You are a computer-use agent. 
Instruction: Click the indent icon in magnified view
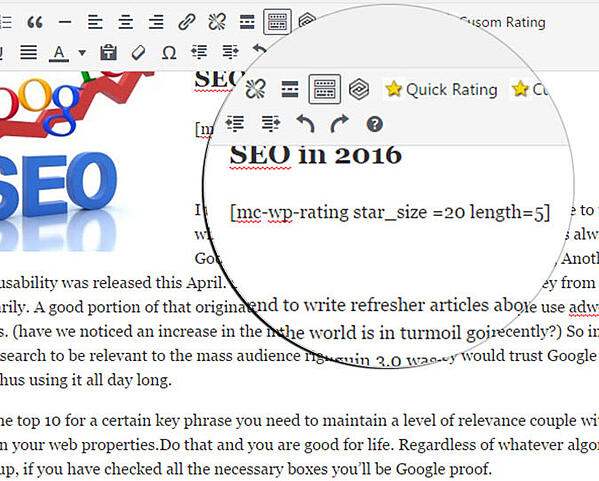[x=270, y=123]
